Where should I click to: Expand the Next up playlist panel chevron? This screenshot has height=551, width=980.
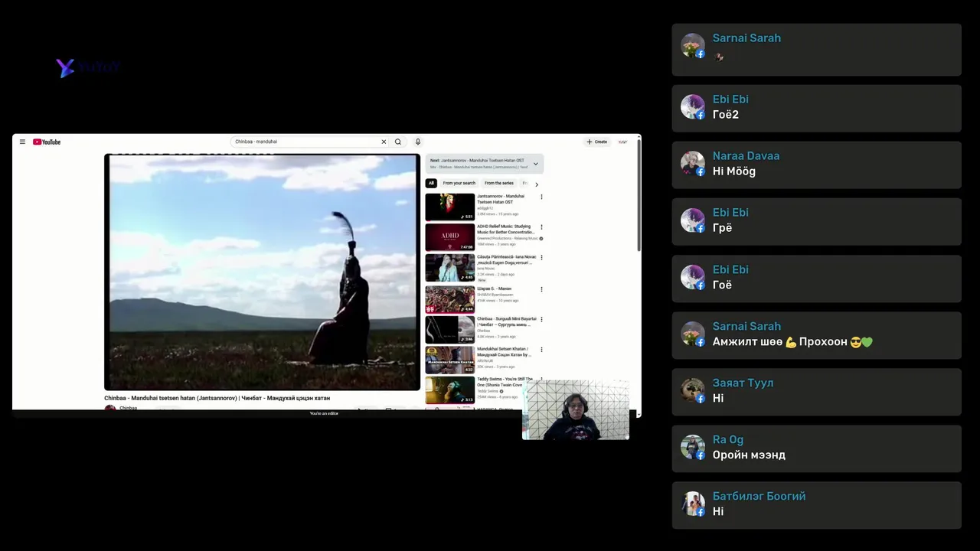(535, 164)
